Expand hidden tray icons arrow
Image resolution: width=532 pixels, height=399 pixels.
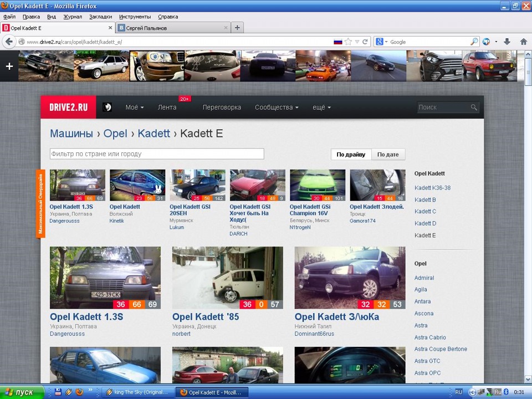click(x=472, y=392)
